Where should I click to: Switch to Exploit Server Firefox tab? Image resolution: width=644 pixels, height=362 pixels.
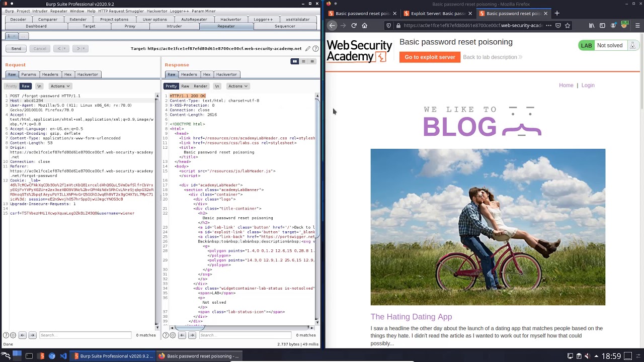pos(438,14)
